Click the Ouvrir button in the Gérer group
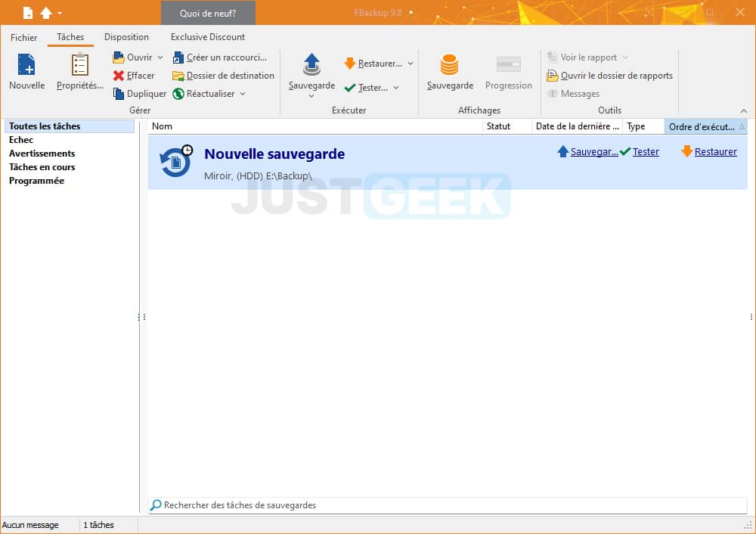The image size is (756, 534). 134,57
